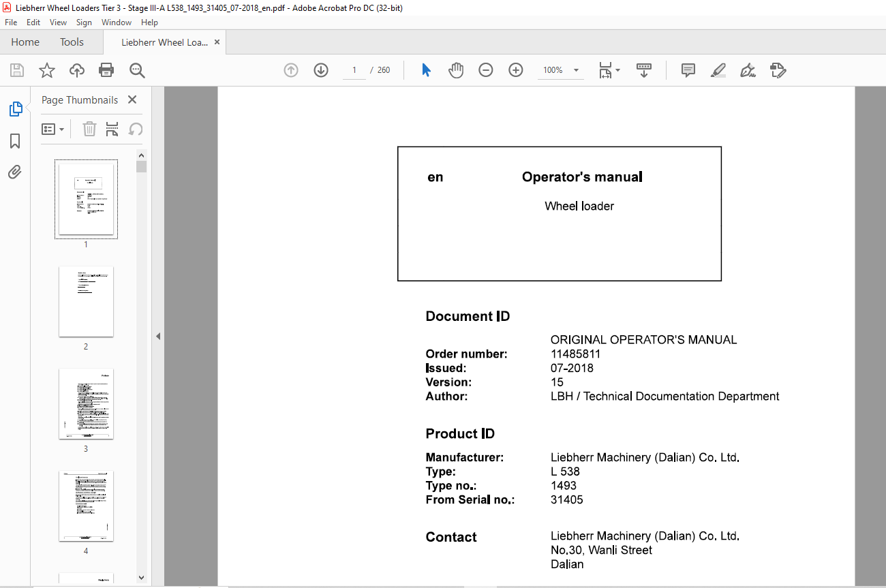The width and height of the screenshot is (886, 588).
Task: Rotate the page using the thumbnails panel icon
Action: [x=136, y=129]
